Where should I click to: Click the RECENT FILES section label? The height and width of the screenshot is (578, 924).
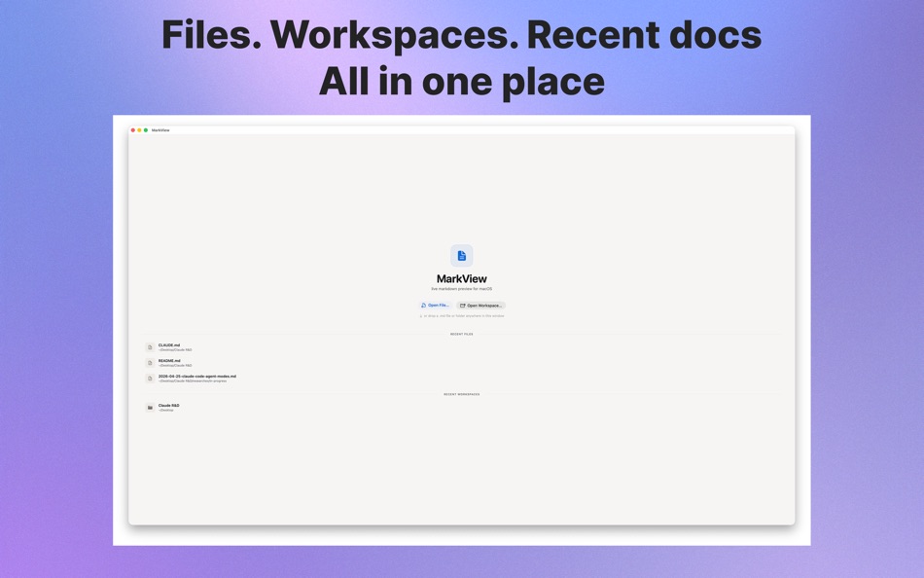[461, 334]
